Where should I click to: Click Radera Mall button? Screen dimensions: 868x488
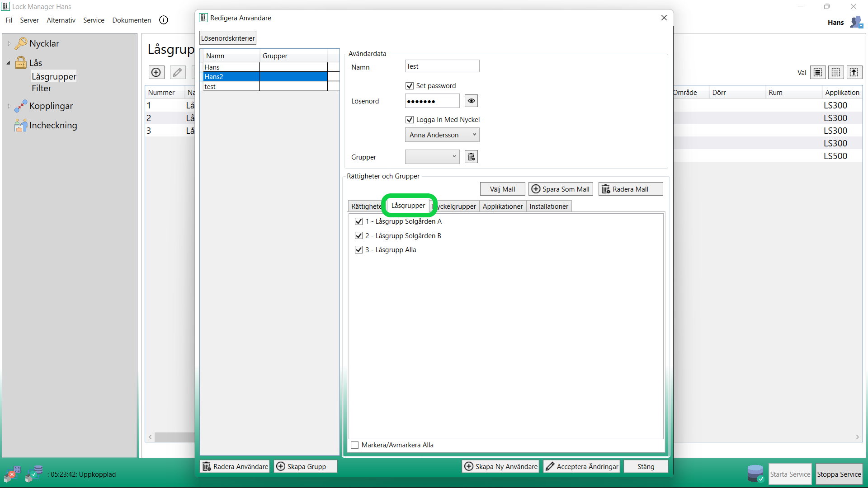point(631,189)
